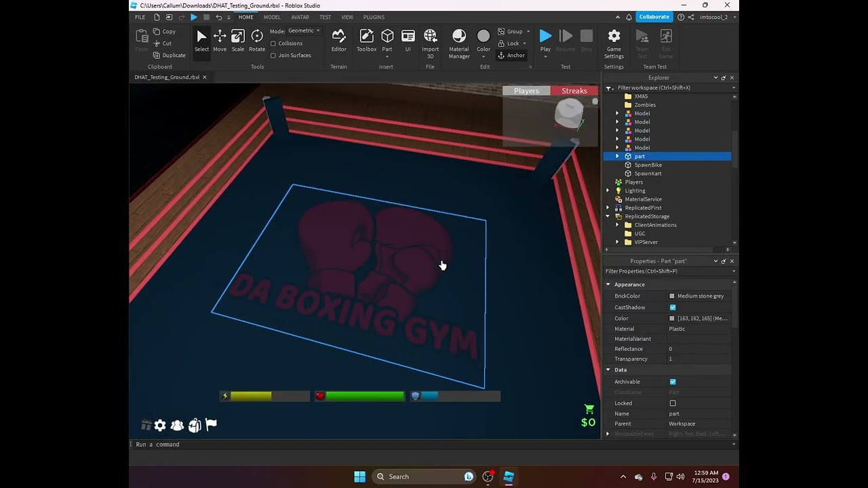Open the Terrain Editor
The height and width of the screenshot is (488, 868).
tap(339, 41)
